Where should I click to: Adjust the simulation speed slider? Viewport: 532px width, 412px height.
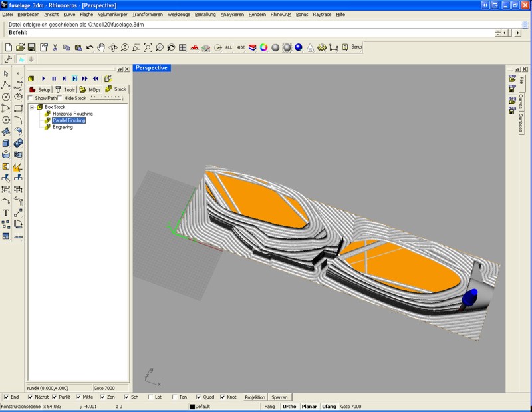[106, 98]
